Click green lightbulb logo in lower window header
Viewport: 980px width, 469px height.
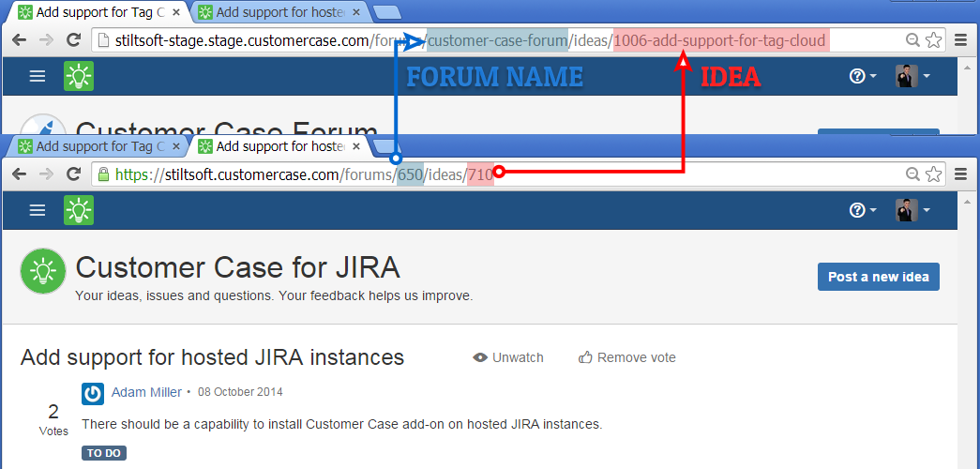click(x=79, y=209)
